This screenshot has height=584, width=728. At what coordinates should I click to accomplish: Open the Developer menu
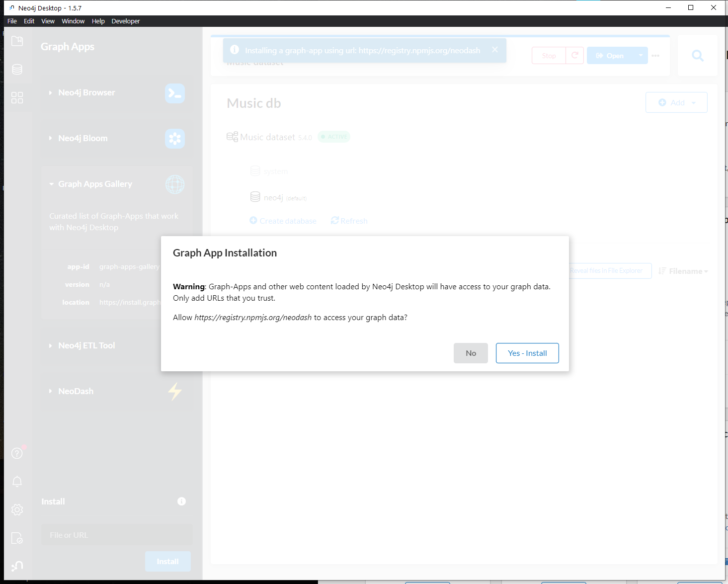(x=125, y=21)
